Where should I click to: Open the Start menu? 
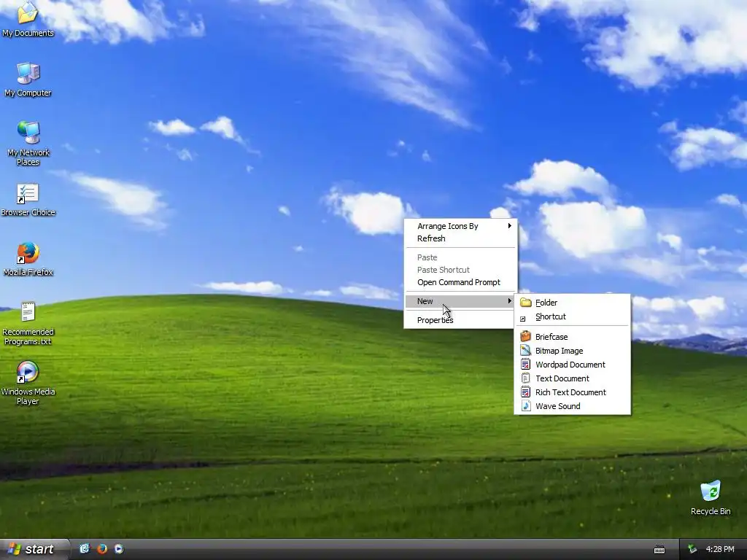click(x=34, y=549)
